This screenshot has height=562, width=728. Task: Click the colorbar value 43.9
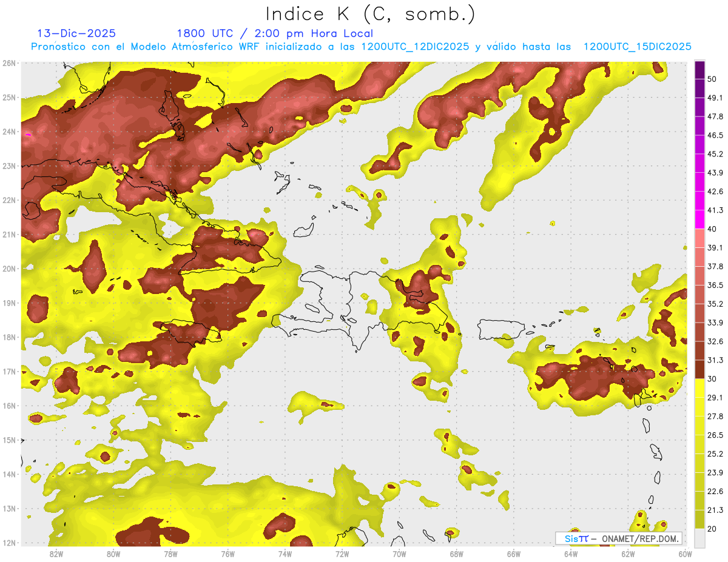[715, 173]
